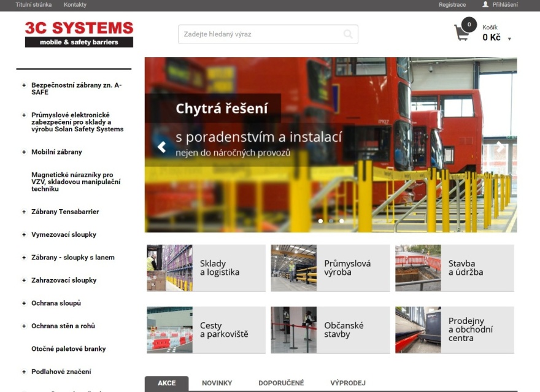Expand Zahrazovací sloupky plus
Image resolution: width=540 pixels, height=392 pixels.
[x=24, y=280]
